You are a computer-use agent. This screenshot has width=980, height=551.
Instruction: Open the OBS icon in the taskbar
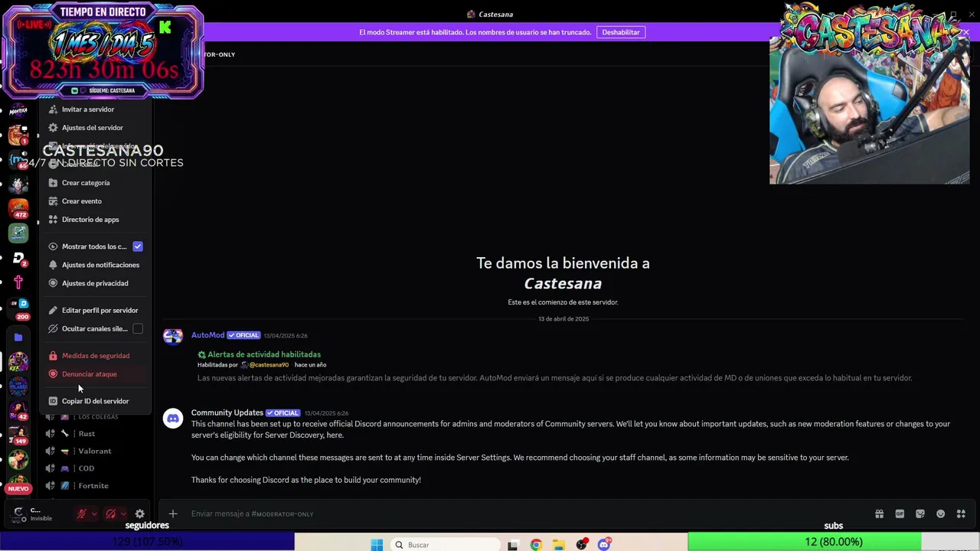coord(582,545)
